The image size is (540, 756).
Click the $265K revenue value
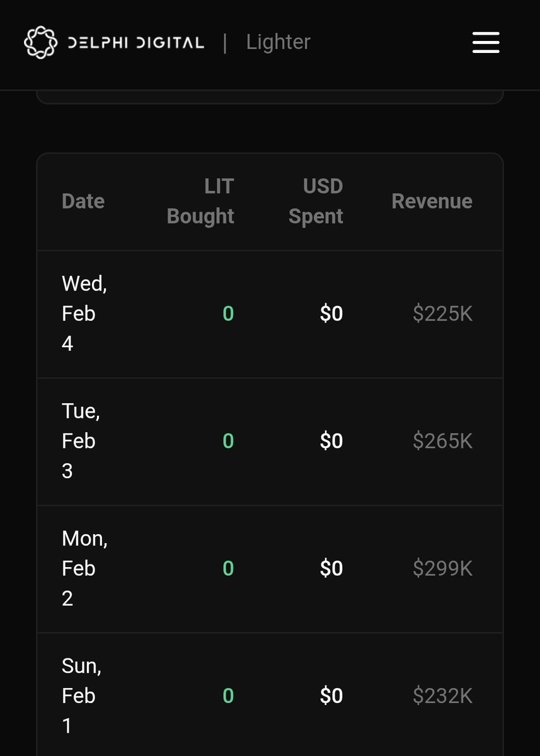[x=442, y=441]
